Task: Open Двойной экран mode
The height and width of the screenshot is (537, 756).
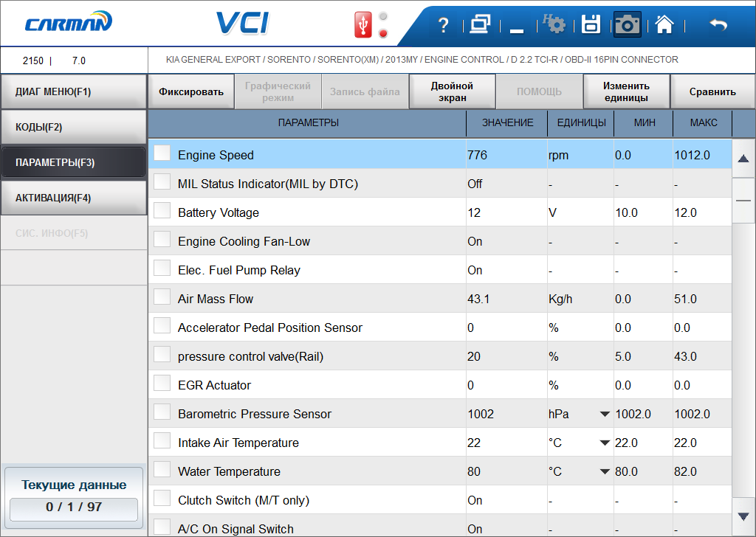Action: click(453, 91)
